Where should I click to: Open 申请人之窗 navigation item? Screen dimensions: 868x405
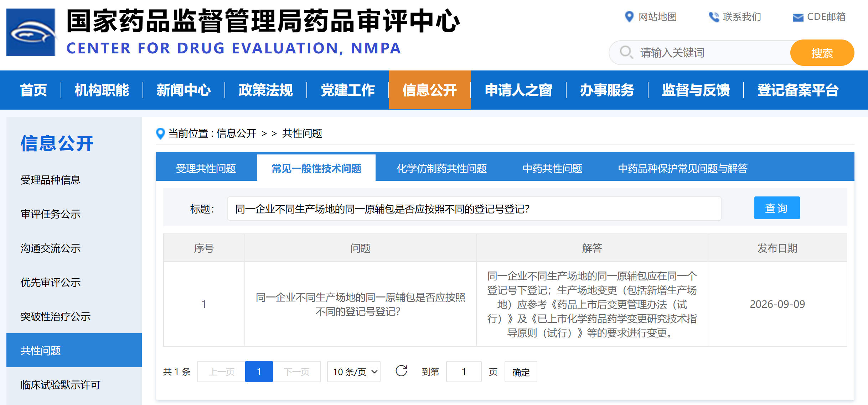click(x=518, y=90)
